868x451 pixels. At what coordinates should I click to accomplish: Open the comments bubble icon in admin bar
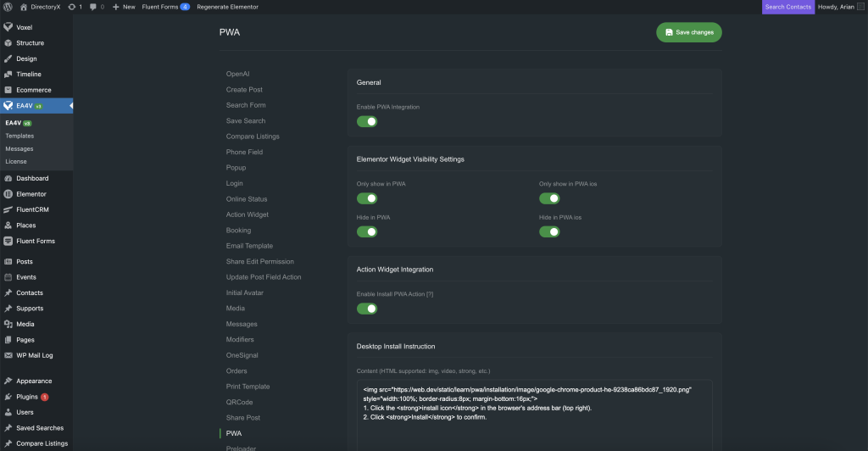pos(93,7)
